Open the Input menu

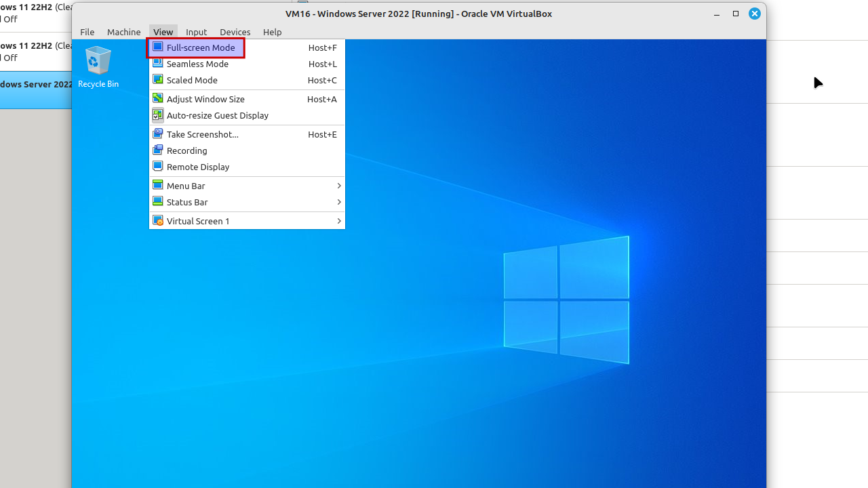click(x=196, y=32)
